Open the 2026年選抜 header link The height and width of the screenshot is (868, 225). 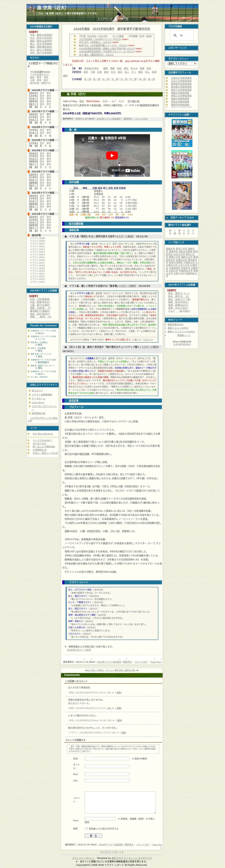[82, 29]
